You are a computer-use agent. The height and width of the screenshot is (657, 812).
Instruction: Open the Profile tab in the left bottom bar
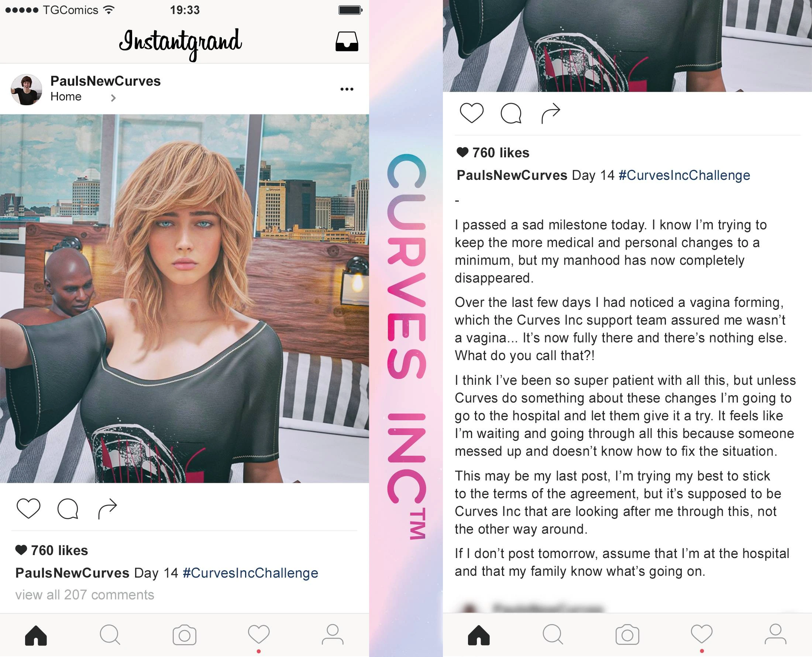click(333, 634)
